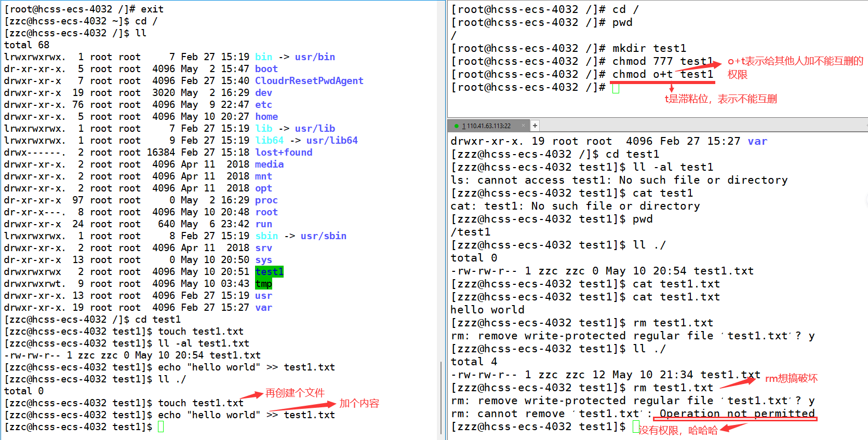This screenshot has height=440, width=868.
Task: Click the 'ls: cannot access test1' error line
Action: pos(619,180)
